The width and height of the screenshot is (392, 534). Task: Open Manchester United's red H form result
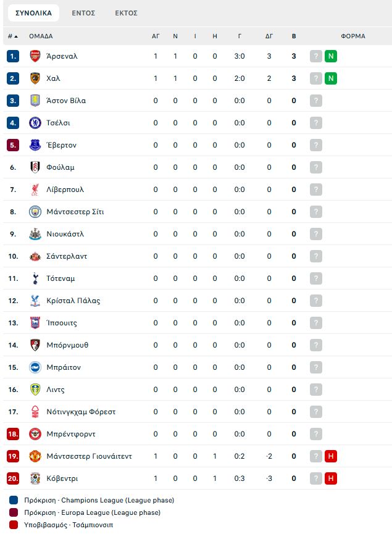(331, 456)
